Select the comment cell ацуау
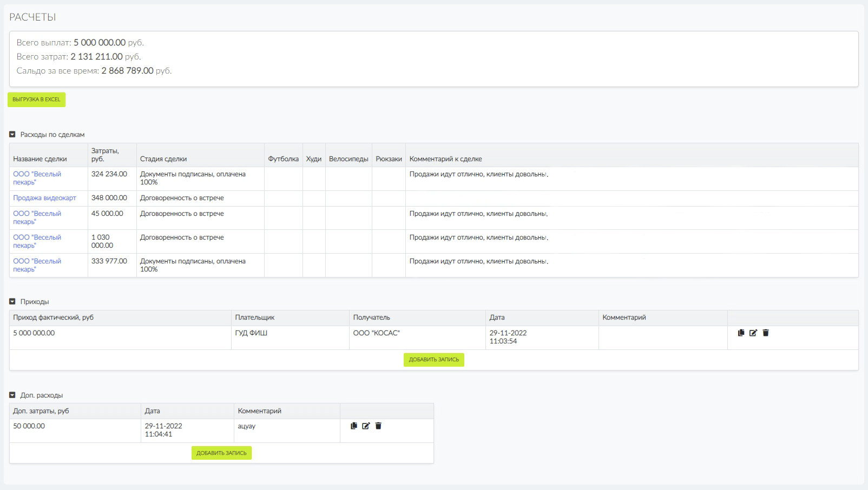 (287, 431)
